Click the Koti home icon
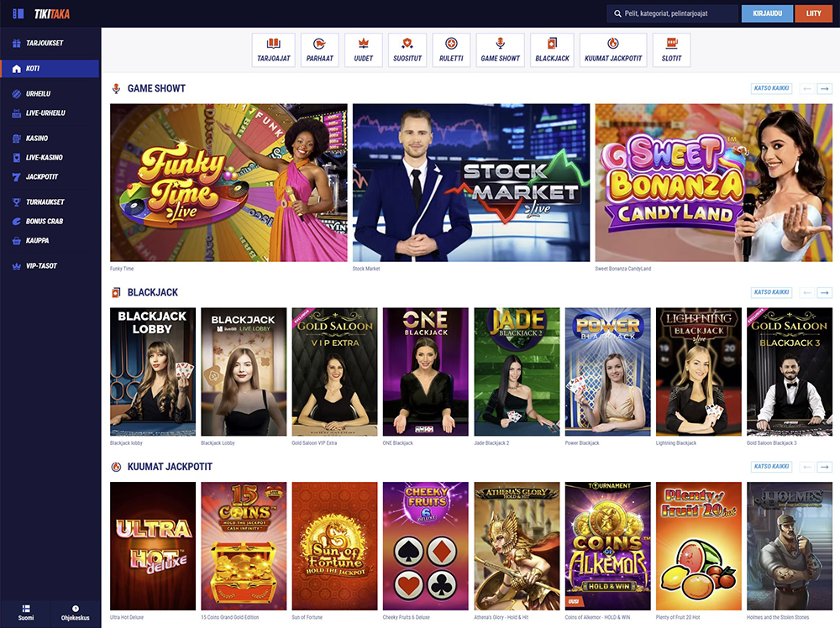 tap(17, 69)
